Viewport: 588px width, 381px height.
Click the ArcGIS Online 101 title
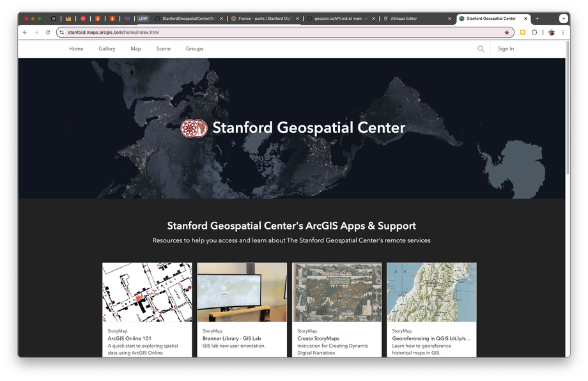129,338
